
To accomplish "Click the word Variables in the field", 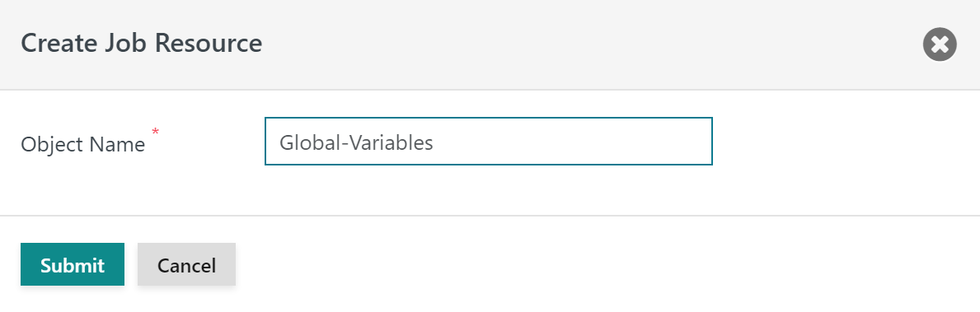I will [x=389, y=143].
